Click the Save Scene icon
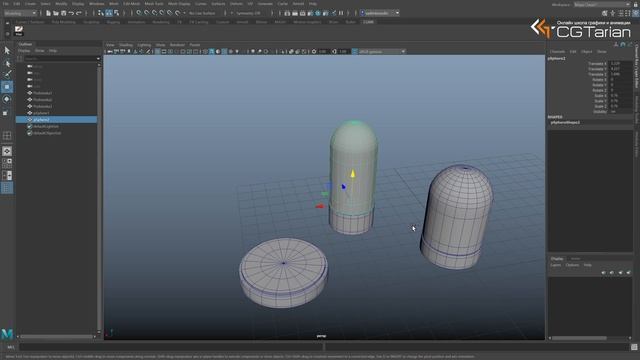Screen dimensions: 640x360 click(x=63, y=13)
